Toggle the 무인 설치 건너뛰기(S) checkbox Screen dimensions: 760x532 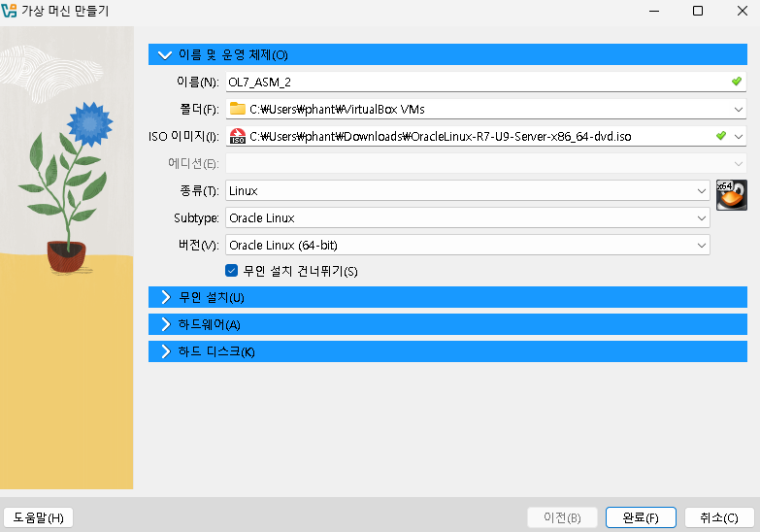click(x=231, y=271)
